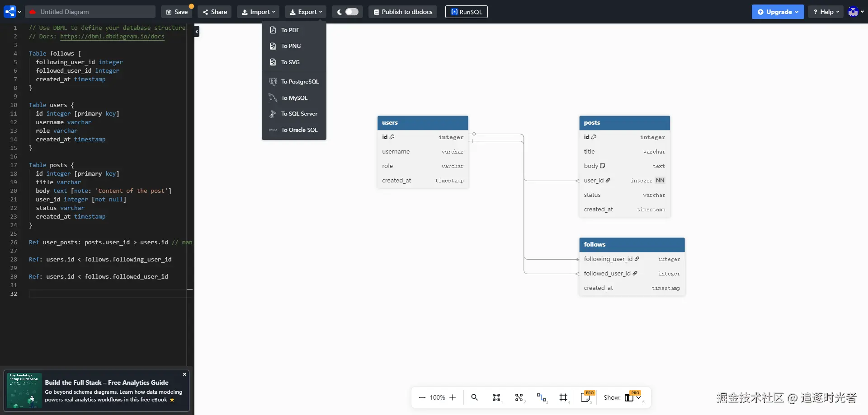Expand the Upgrade dropdown button
The height and width of the screenshot is (415, 868).
[x=778, y=12]
